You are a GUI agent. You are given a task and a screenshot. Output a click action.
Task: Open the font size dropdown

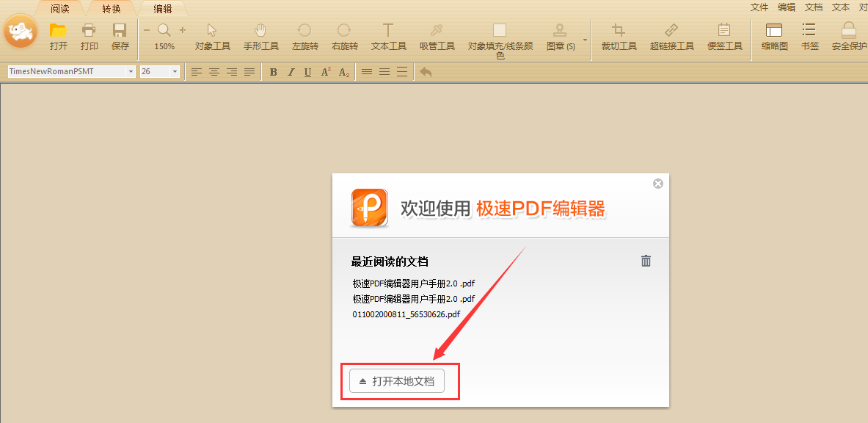pos(174,71)
